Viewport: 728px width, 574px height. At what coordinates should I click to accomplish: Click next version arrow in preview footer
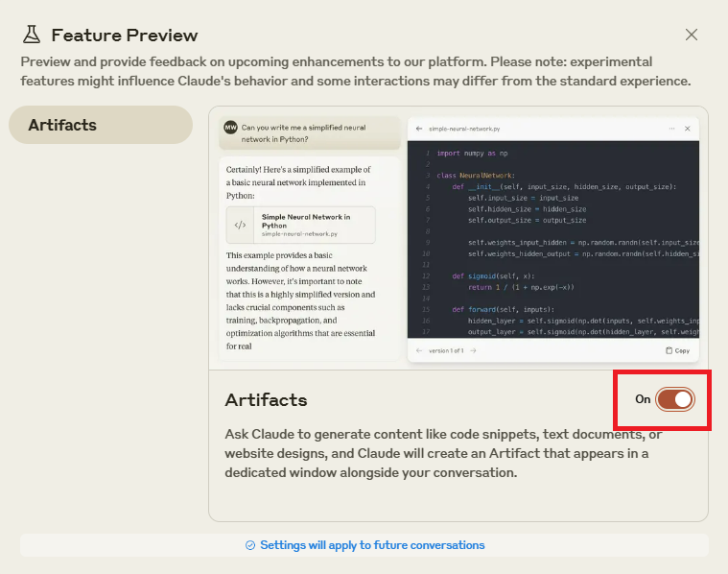click(473, 351)
